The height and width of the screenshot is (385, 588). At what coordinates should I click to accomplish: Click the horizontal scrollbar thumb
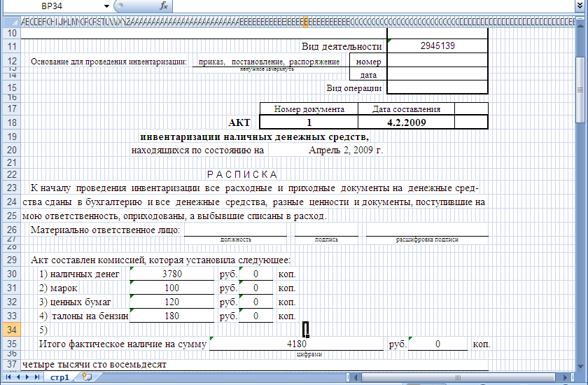pyautogui.click(x=458, y=377)
